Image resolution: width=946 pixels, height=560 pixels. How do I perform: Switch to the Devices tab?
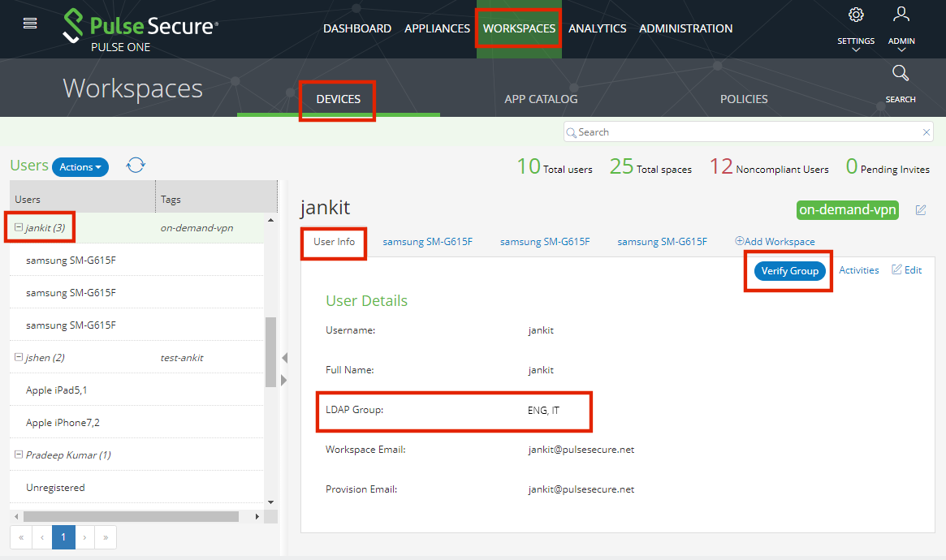338,99
